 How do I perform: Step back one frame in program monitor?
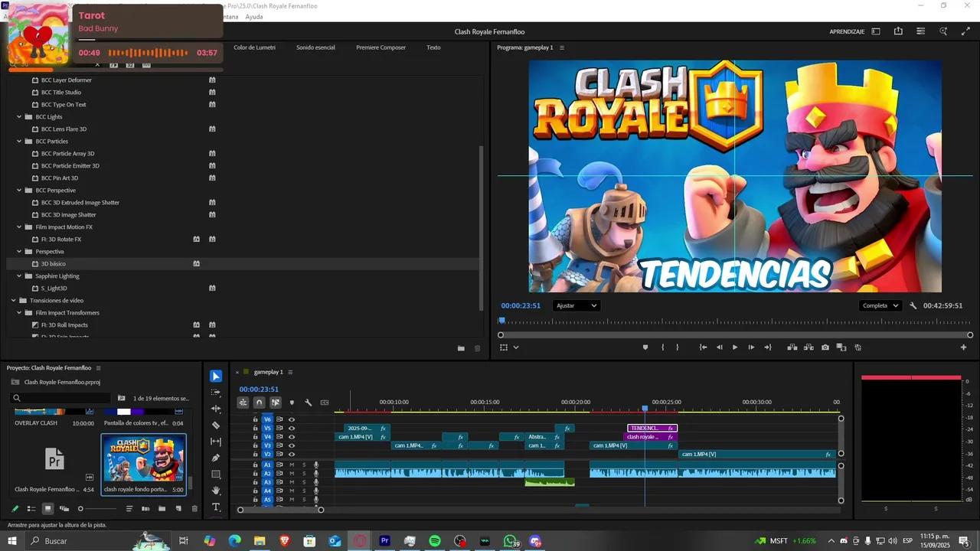(719, 347)
